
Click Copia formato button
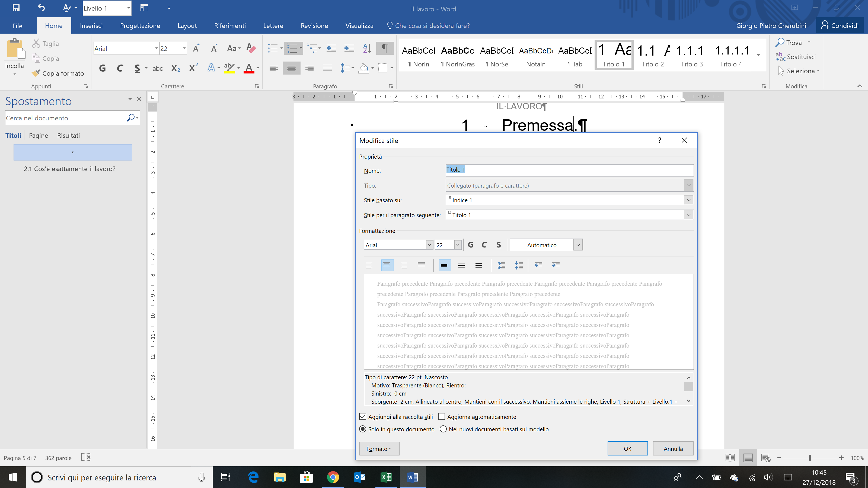[58, 73]
